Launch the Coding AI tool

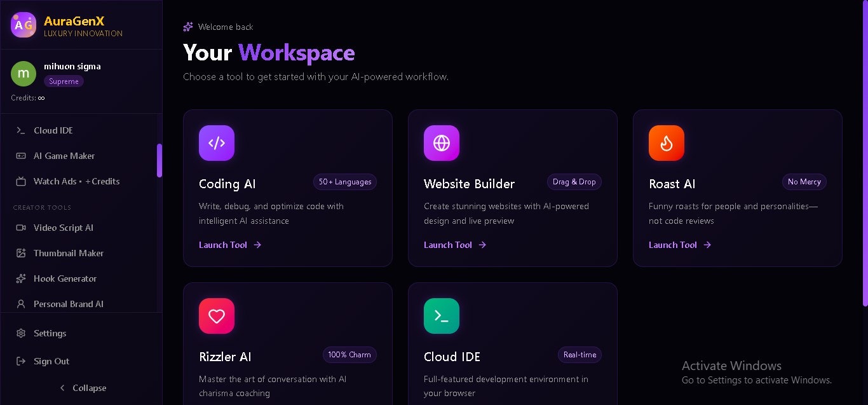pyautogui.click(x=230, y=245)
